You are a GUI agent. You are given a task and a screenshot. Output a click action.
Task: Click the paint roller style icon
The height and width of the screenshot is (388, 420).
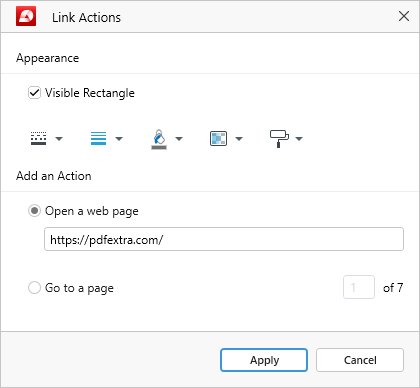click(x=279, y=139)
